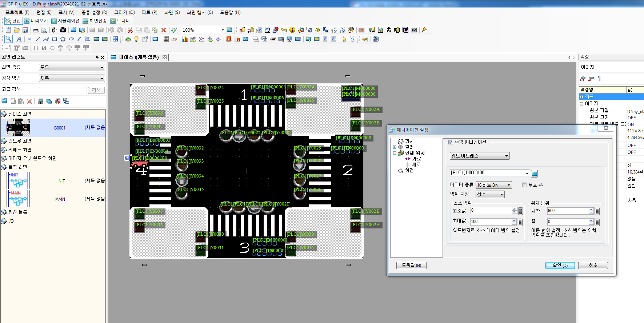Screen dimensions: 644x323
Task: Select the Ellipse draw tool
Action: click(x=71, y=39)
